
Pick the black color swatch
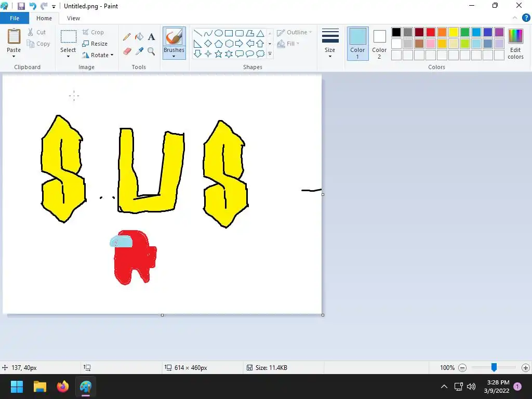(x=396, y=32)
